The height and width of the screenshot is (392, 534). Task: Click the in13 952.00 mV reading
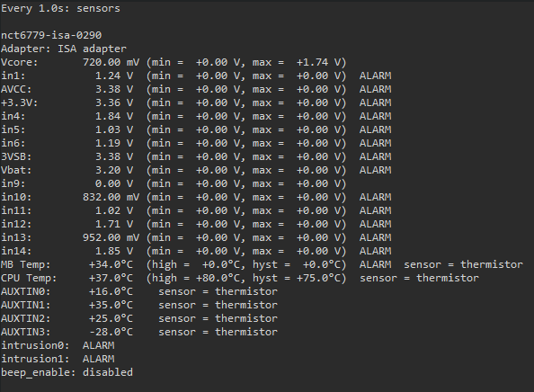(111, 237)
